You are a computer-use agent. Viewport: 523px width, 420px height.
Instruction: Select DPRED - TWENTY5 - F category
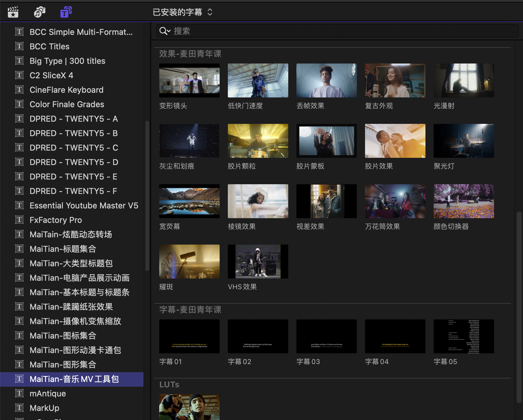click(x=72, y=191)
